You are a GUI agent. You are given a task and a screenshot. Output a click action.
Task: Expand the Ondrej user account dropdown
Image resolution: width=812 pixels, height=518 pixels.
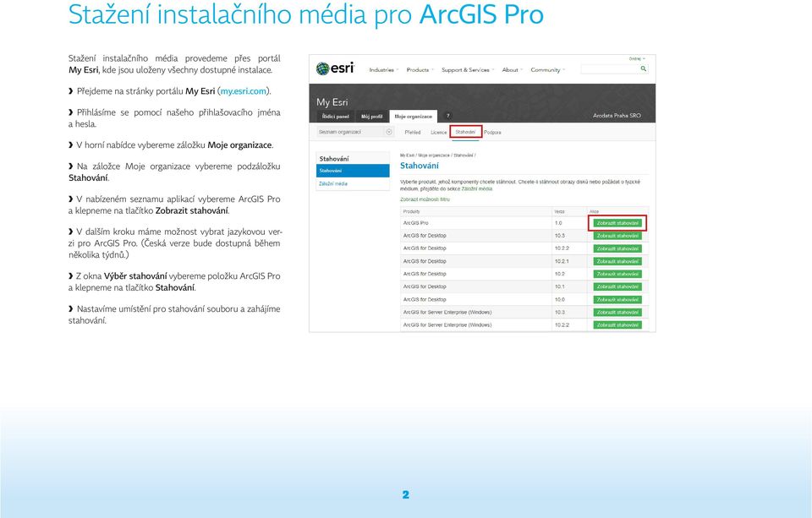[x=637, y=59]
